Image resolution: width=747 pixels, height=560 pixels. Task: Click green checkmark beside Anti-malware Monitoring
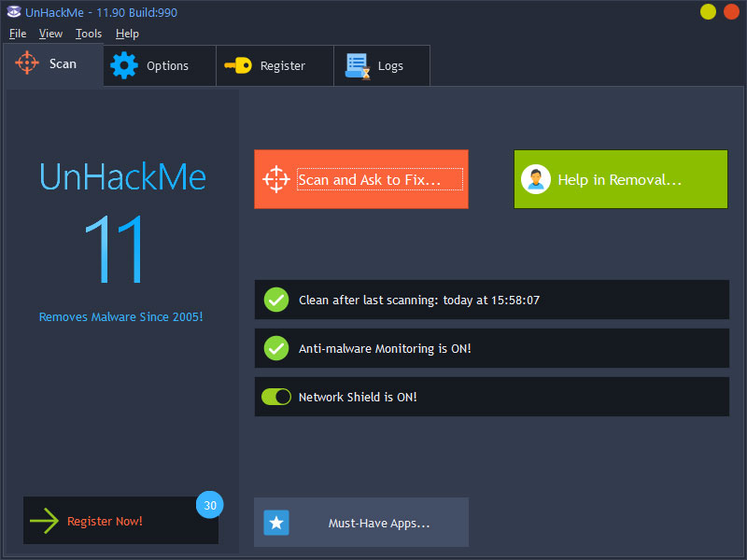(276, 348)
